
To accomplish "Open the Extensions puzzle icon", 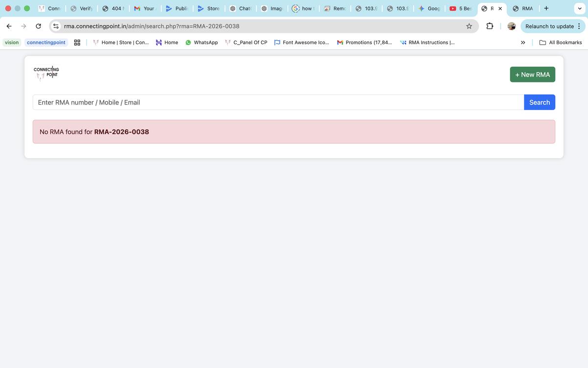I will (x=490, y=26).
